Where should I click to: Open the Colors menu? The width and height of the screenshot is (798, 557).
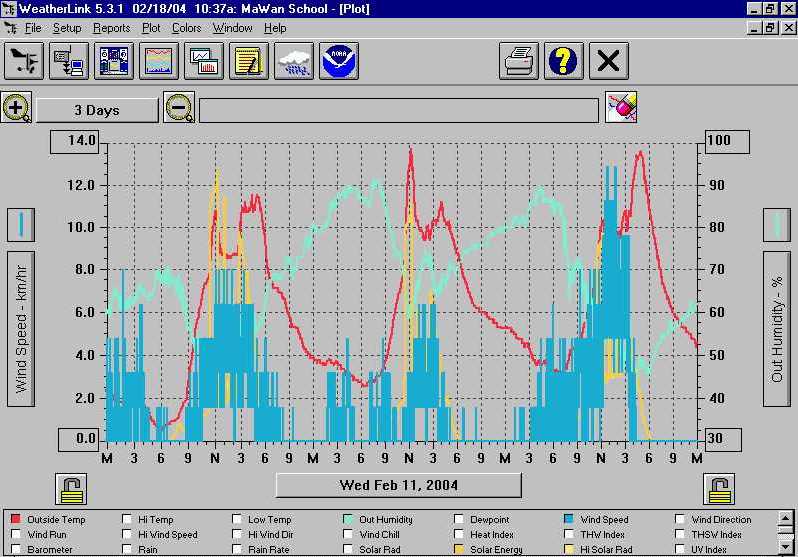[186, 28]
